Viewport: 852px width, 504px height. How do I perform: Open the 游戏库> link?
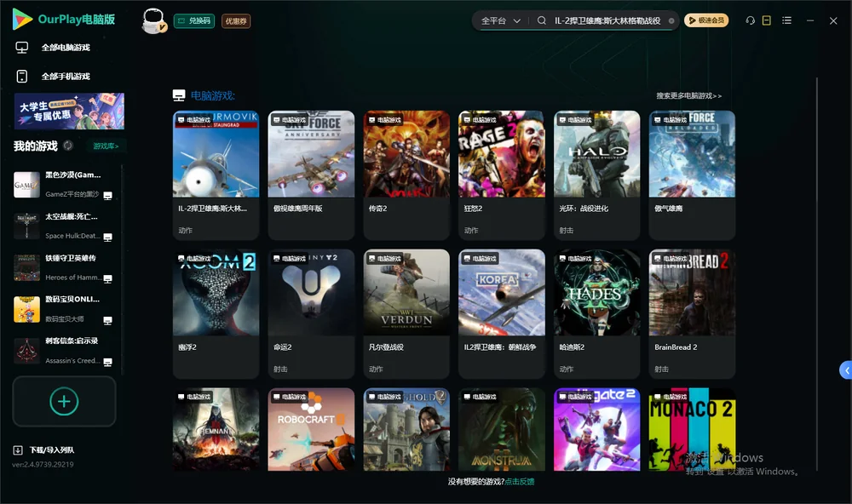(x=106, y=146)
